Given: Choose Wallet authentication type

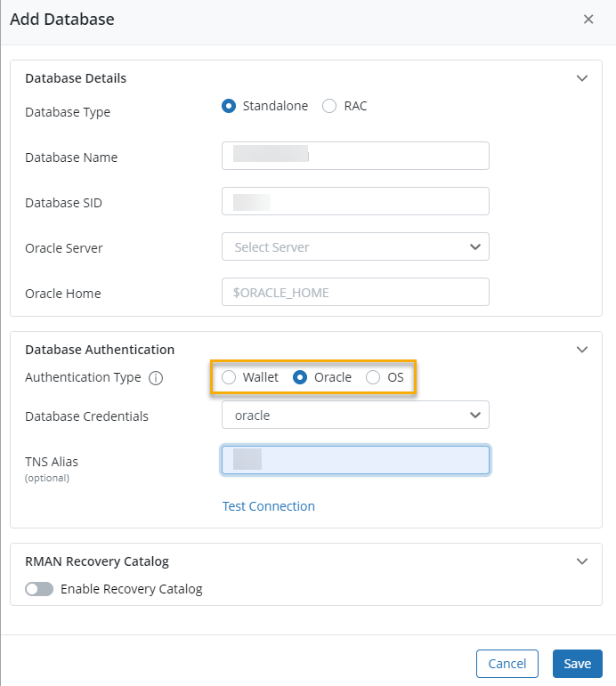Looking at the screenshot, I should 229,377.
